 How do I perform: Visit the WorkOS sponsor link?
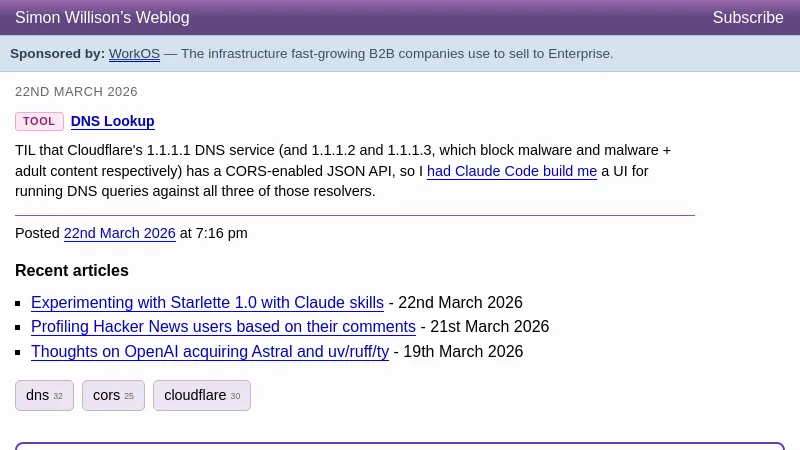(134, 54)
